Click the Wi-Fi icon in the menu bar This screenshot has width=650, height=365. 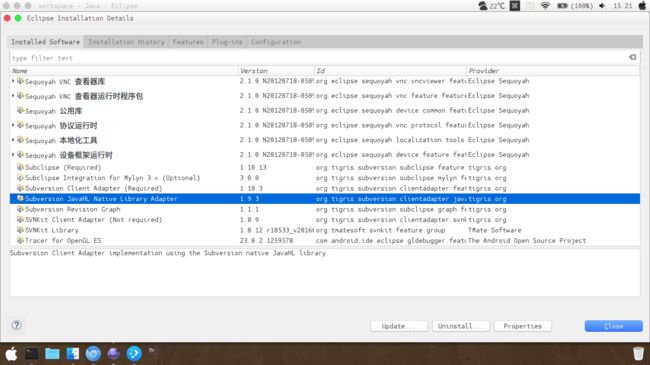(545, 6)
